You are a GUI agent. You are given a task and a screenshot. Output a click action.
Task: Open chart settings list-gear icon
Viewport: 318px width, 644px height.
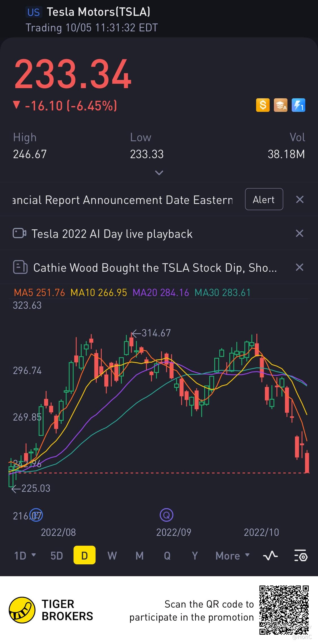pos(300,556)
